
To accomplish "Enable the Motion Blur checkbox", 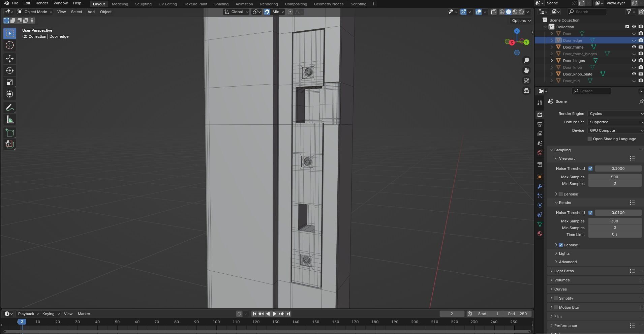I will point(556,307).
